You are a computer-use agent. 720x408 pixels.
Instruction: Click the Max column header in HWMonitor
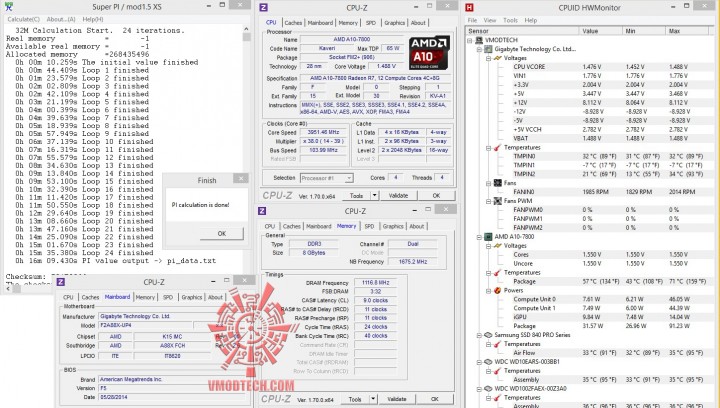point(687,31)
